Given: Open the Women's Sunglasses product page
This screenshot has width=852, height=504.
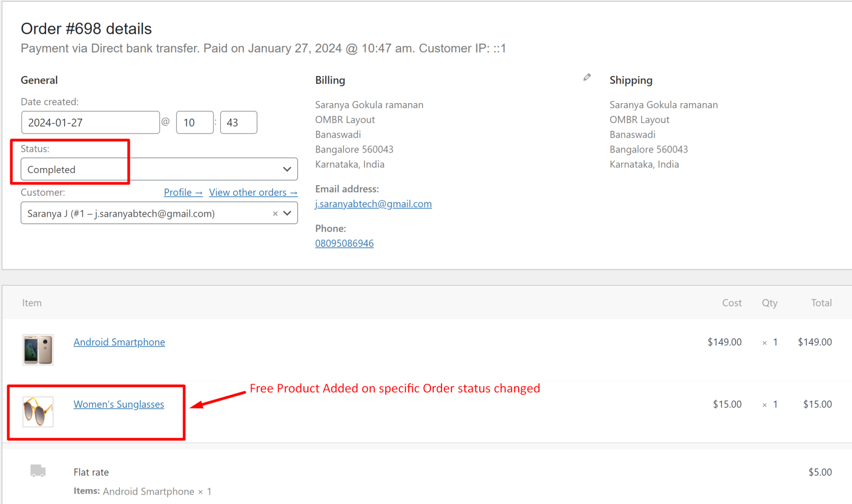Looking at the screenshot, I should click(119, 404).
